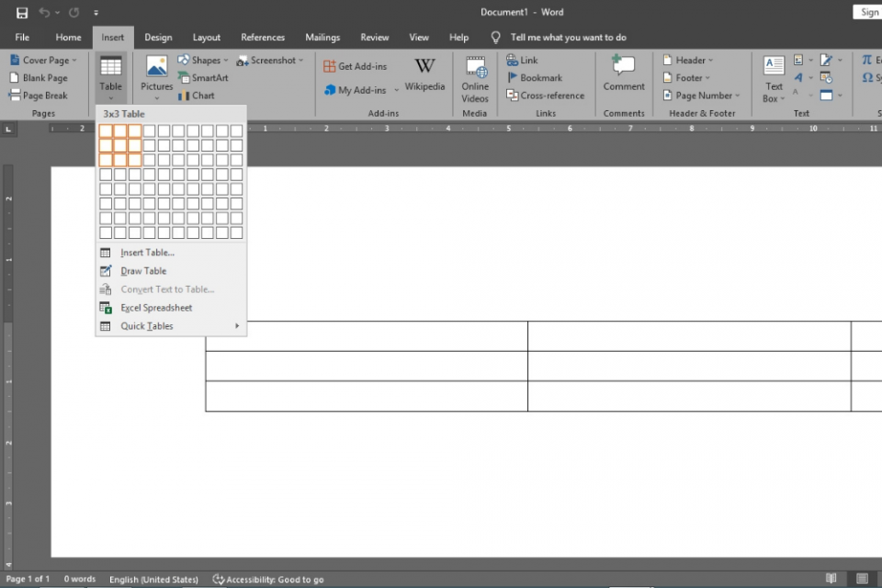Insert Pictures from the ribbon
882x588 pixels.
tap(156, 79)
